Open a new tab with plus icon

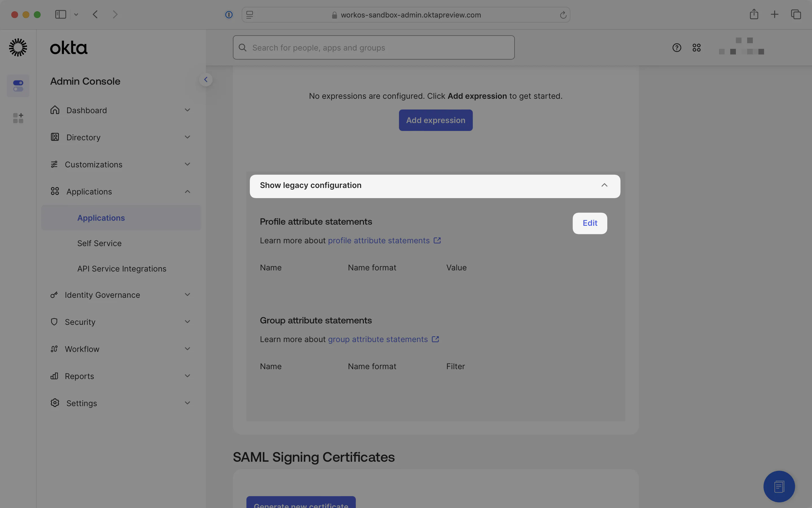point(775,14)
